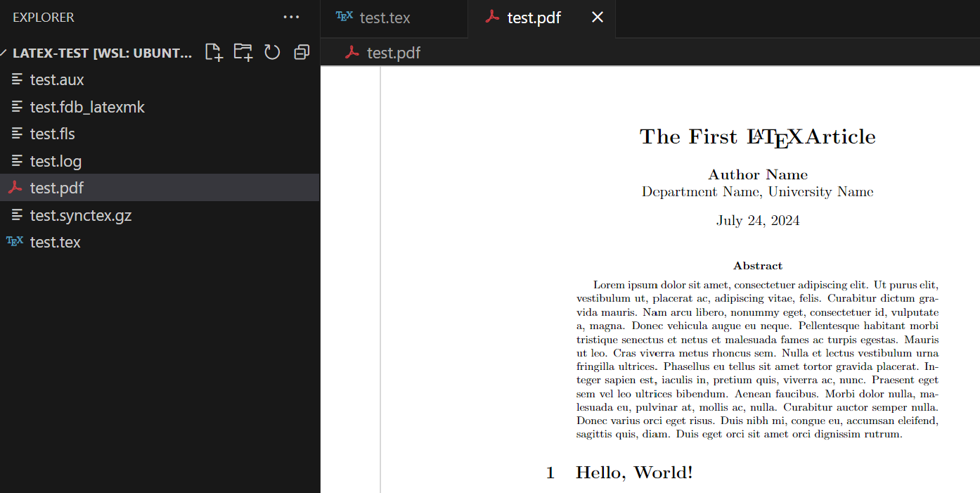Click the file icon beside test.log
Screen dimensions: 980x493
point(17,161)
